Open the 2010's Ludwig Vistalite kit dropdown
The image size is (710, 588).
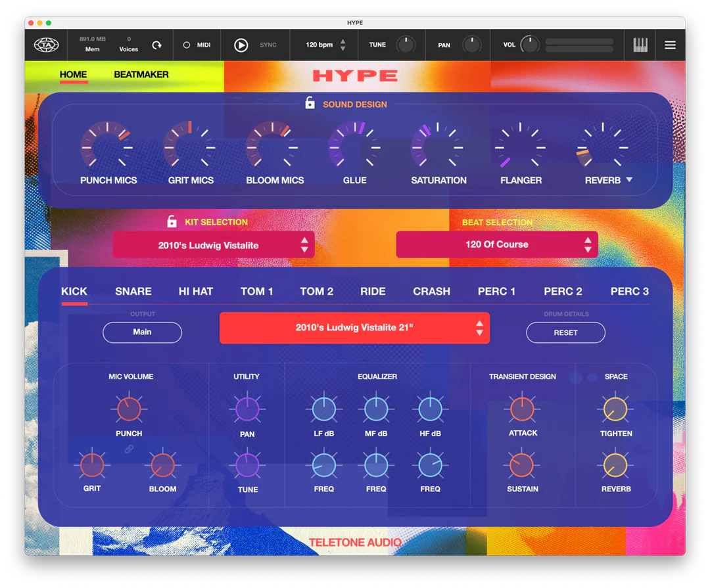[214, 245]
